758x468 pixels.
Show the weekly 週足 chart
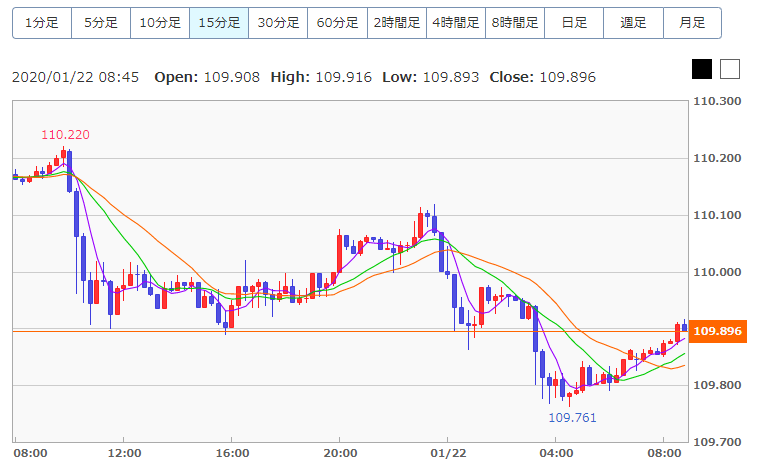tap(633, 23)
